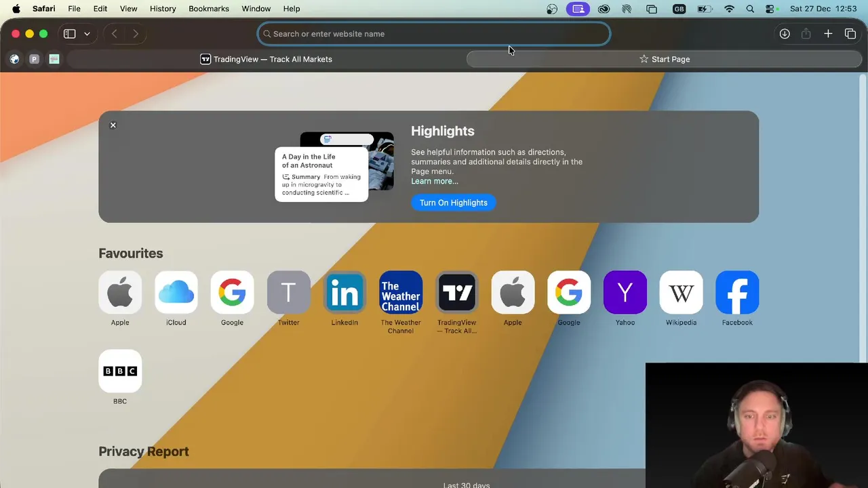Open the Wi-Fi status menu
Viewport: 868px width, 488px height.
(729, 9)
